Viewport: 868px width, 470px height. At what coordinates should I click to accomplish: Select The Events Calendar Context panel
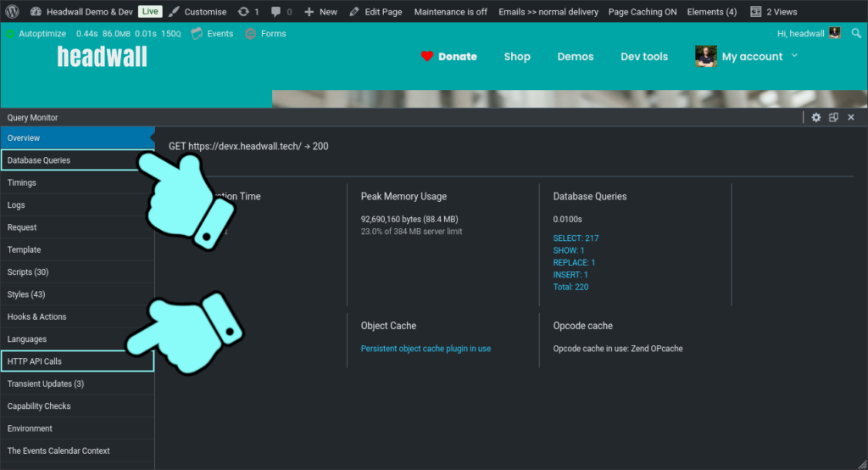pos(77,450)
